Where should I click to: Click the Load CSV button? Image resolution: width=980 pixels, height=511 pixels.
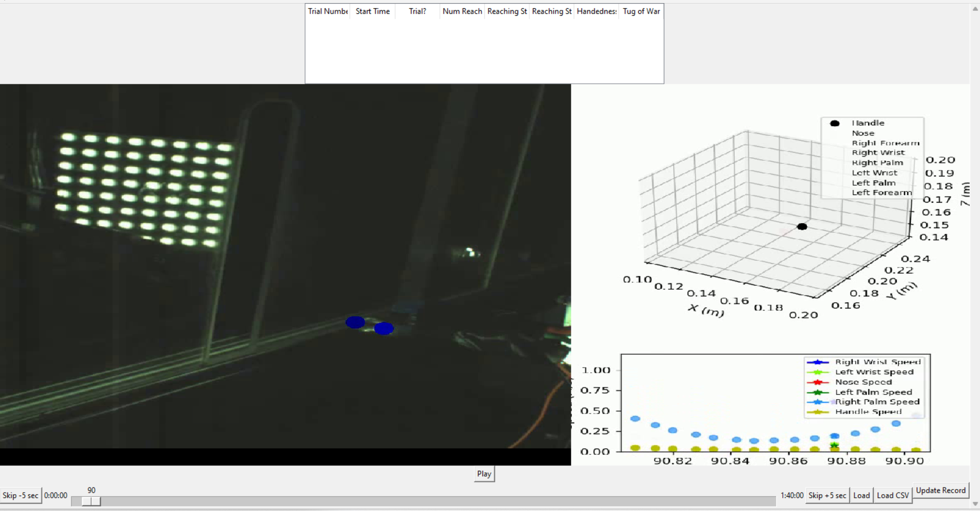pos(893,495)
